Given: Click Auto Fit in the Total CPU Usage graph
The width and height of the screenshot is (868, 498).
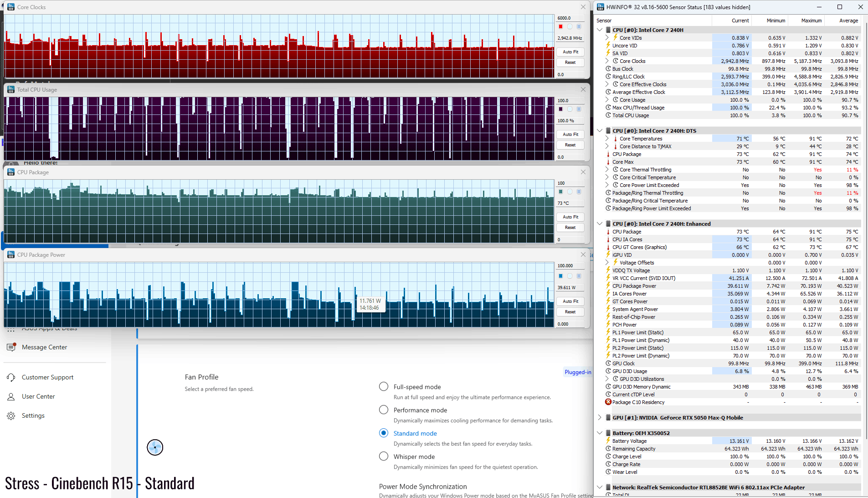Looking at the screenshot, I should (570, 134).
